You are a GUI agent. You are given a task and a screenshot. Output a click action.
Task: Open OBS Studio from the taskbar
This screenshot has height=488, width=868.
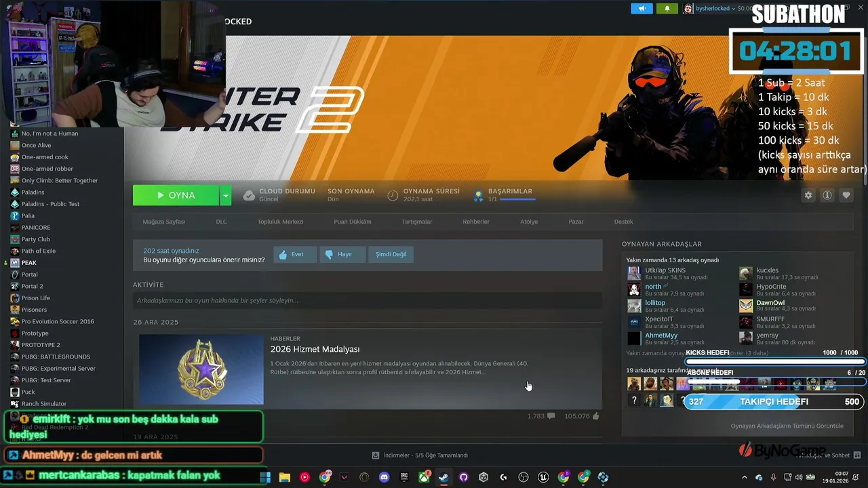pos(524,477)
